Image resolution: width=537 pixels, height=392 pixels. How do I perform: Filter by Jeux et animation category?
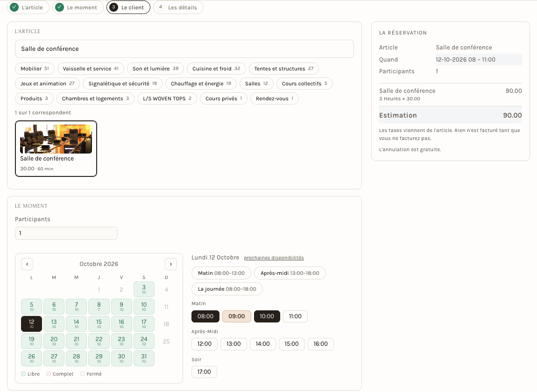(47, 84)
